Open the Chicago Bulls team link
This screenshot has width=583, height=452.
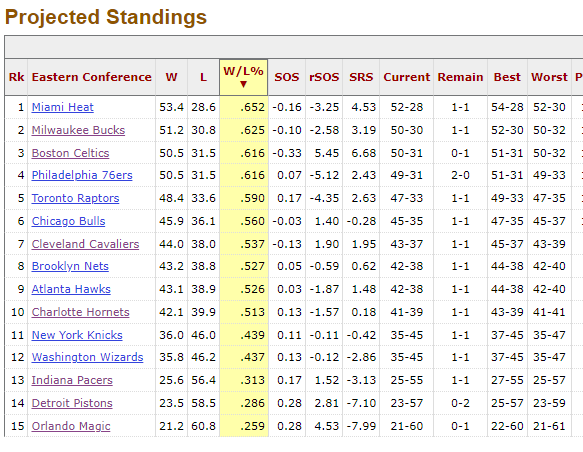click(x=68, y=221)
